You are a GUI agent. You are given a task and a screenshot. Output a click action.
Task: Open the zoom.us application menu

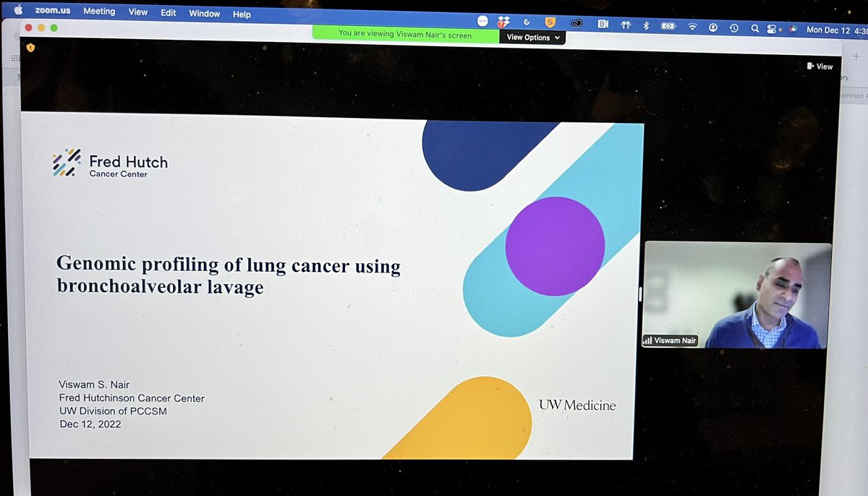(52, 11)
